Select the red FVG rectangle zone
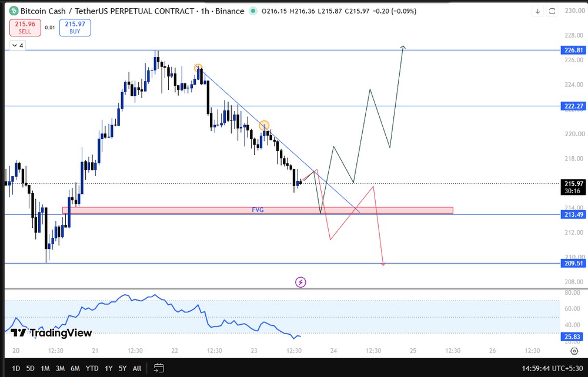This screenshot has height=377, width=588. [x=258, y=210]
